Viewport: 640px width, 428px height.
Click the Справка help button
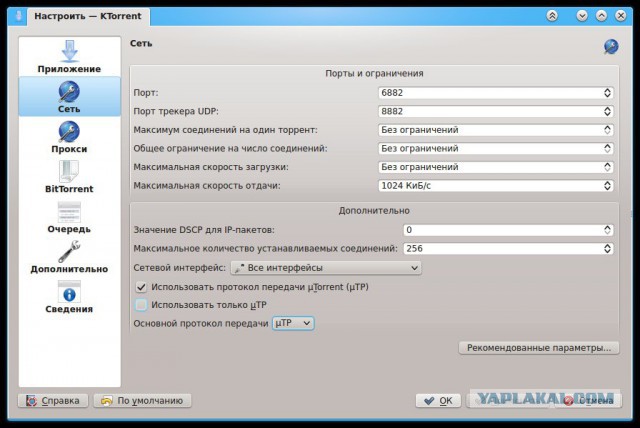(x=53, y=401)
